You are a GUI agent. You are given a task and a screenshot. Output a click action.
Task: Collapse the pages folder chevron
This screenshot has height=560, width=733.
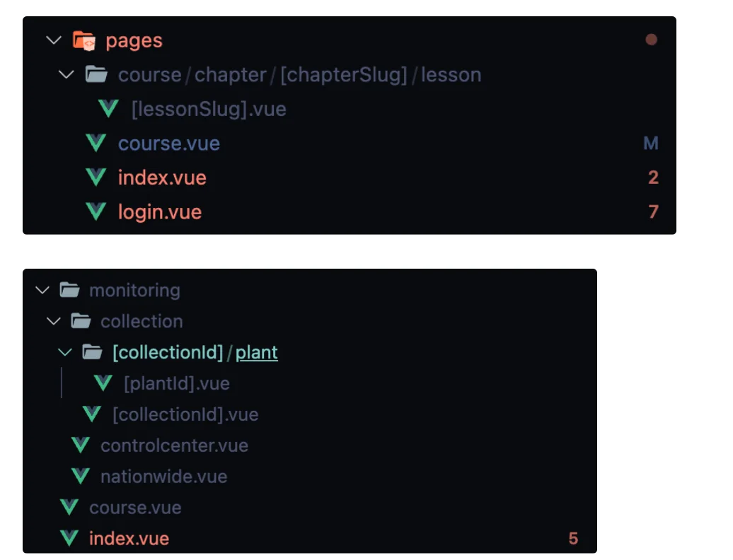click(x=54, y=40)
